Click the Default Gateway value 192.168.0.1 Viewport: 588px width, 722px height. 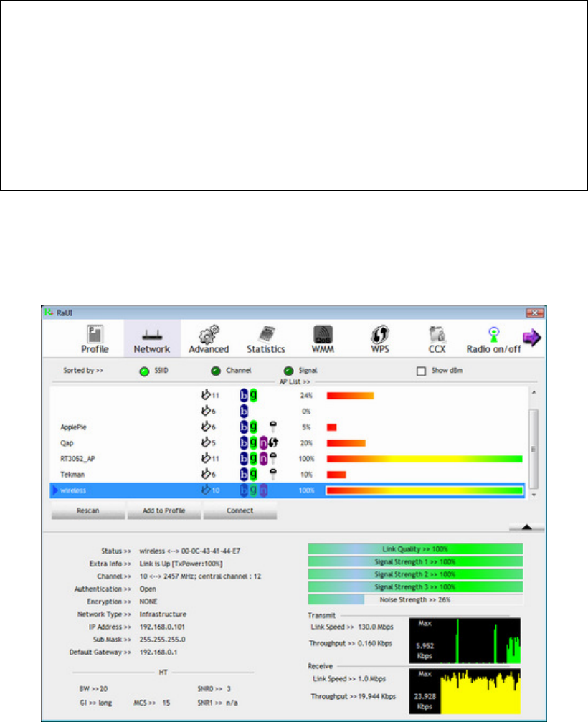pyautogui.click(x=158, y=652)
